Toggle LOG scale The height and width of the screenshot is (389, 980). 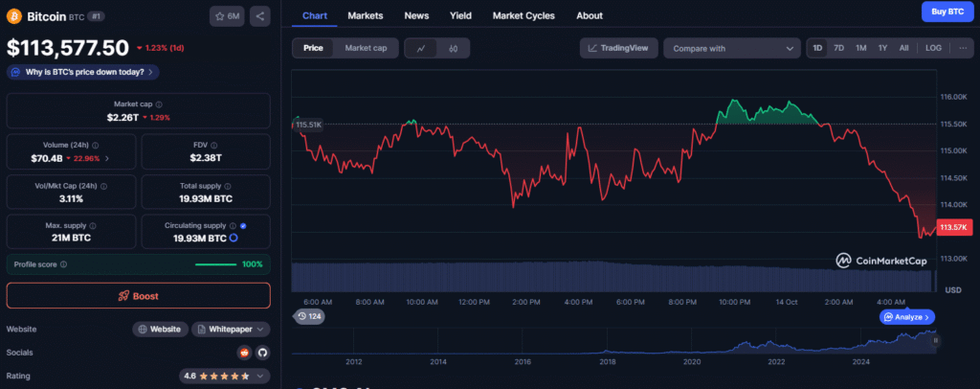(x=933, y=48)
